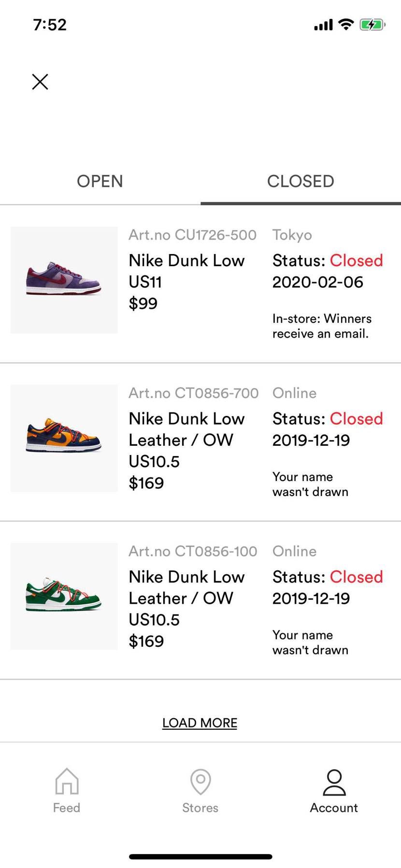The width and height of the screenshot is (401, 868).
Task: Tap the cellular signal bars icon
Action: [323, 25]
